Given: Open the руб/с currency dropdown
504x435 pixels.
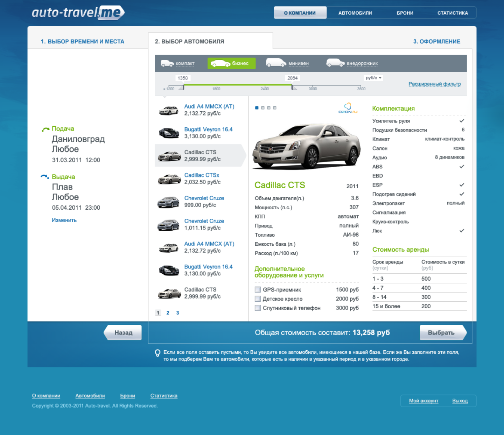Looking at the screenshot, I should point(373,78).
